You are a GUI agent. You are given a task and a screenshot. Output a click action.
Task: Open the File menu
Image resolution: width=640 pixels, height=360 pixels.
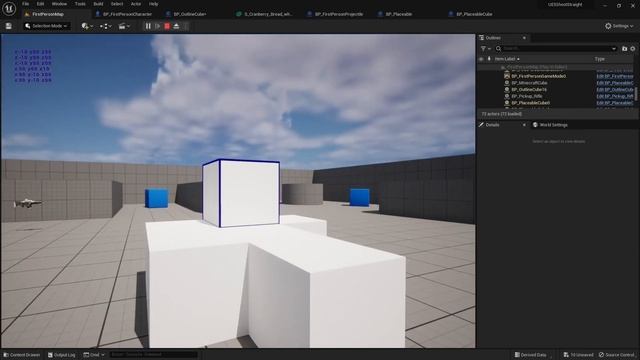tap(25, 4)
